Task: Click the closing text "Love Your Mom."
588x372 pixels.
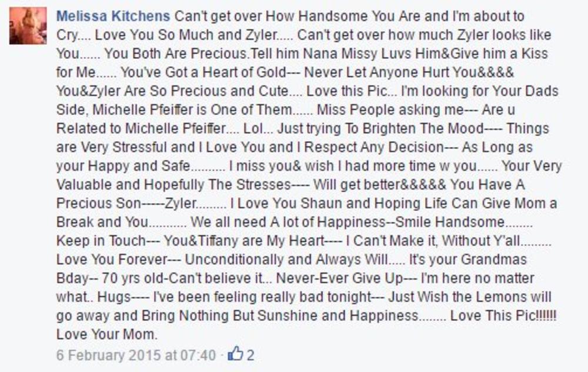Action: [106, 335]
